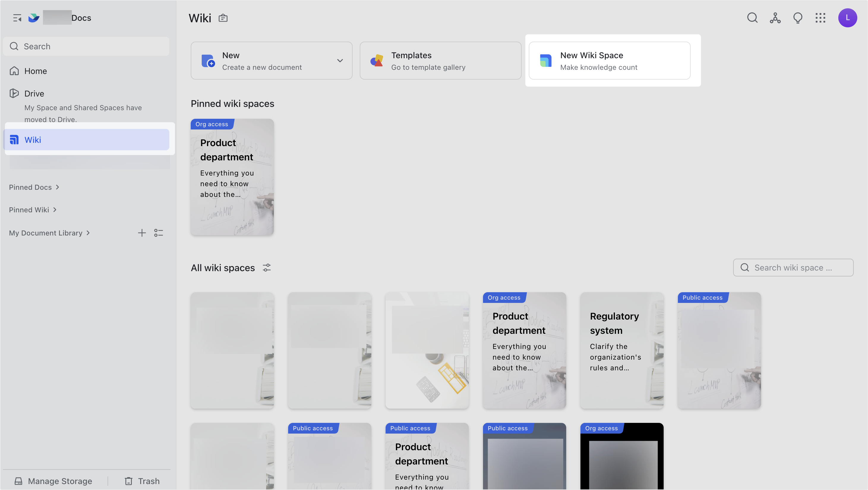Image resolution: width=868 pixels, height=490 pixels.
Task: Create a New Wiki Space
Action: 610,61
